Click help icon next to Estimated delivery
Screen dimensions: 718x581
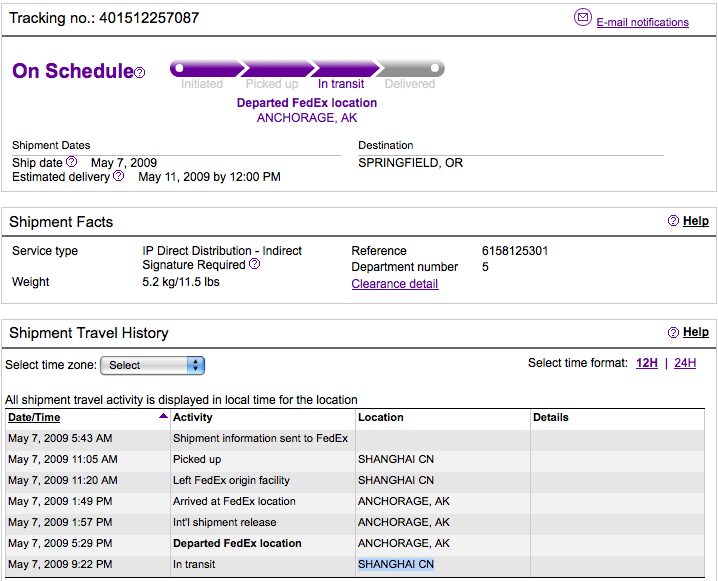pyautogui.click(x=118, y=175)
